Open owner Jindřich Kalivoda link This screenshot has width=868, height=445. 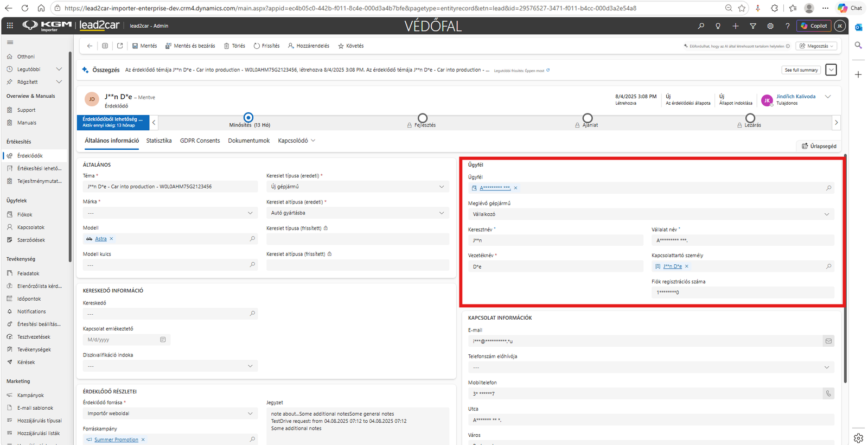point(796,97)
